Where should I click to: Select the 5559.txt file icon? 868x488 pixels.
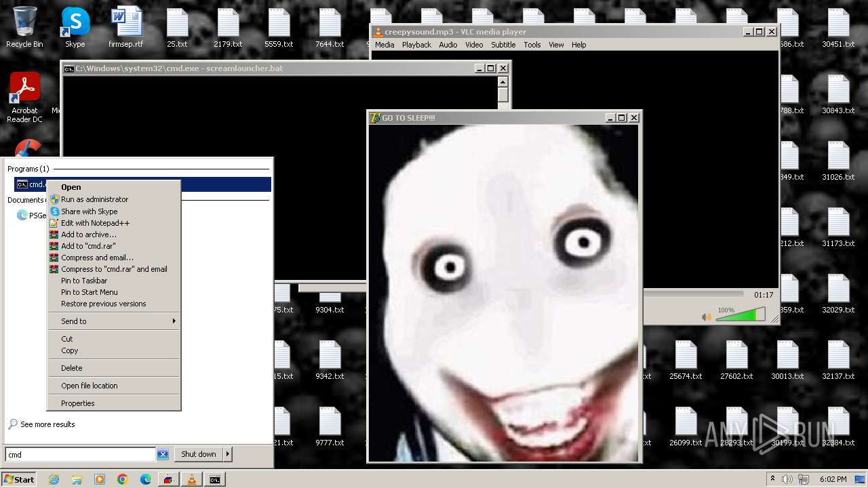279,28
